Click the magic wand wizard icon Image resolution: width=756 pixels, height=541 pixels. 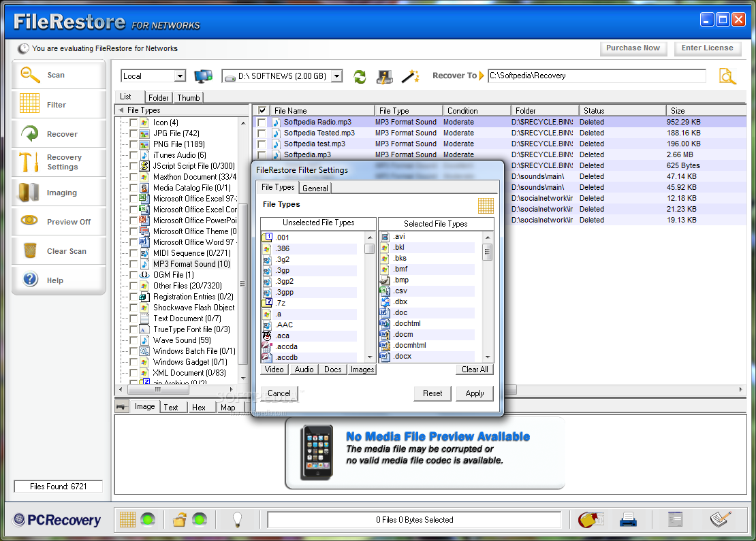click(x=410, y=76)
